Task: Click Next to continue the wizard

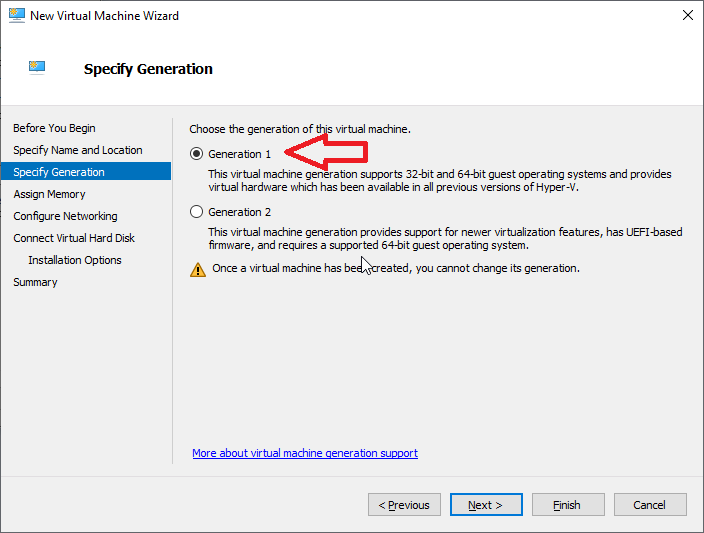Action: point(486,505)
